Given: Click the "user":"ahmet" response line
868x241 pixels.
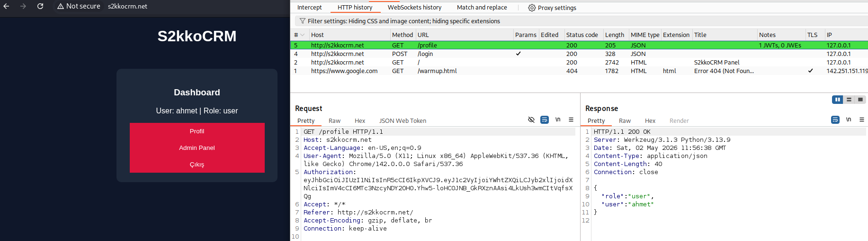Looking at the screenshot, I should 627,204.
